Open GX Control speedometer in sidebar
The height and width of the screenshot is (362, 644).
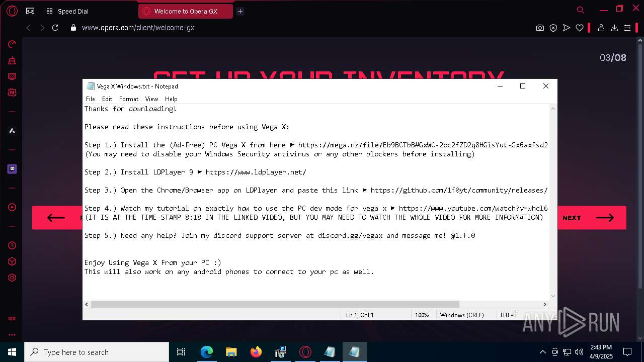12,44
